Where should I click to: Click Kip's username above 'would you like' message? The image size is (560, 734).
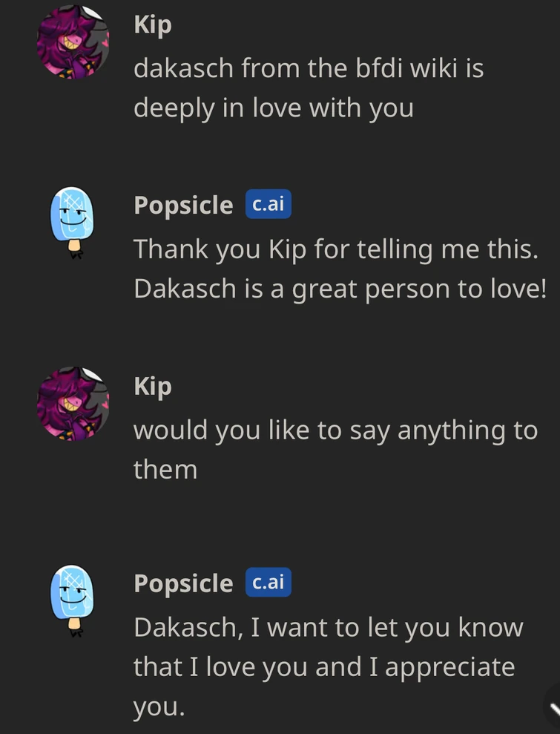152,386
